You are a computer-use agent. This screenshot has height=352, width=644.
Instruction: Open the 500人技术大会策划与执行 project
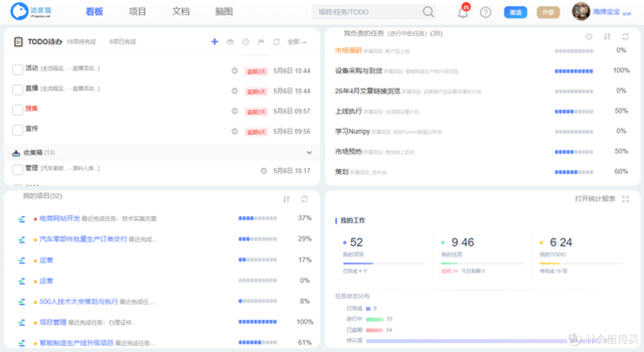tap(79, 301)
